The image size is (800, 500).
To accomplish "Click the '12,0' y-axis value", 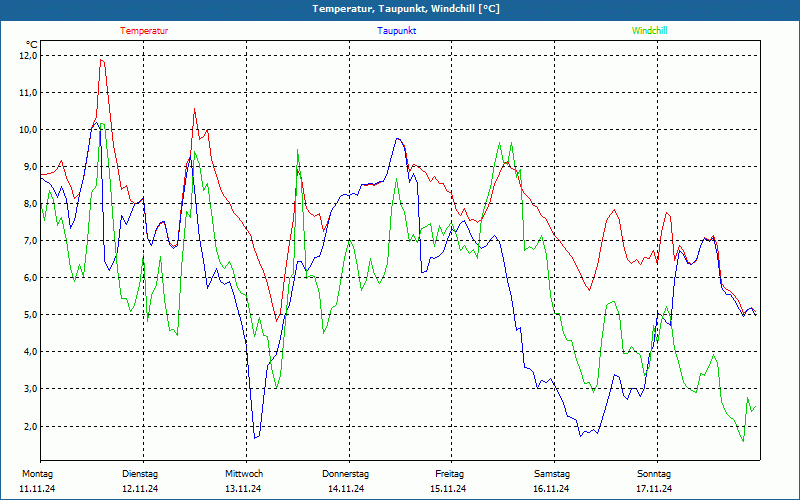I will (x=28, y=55).
